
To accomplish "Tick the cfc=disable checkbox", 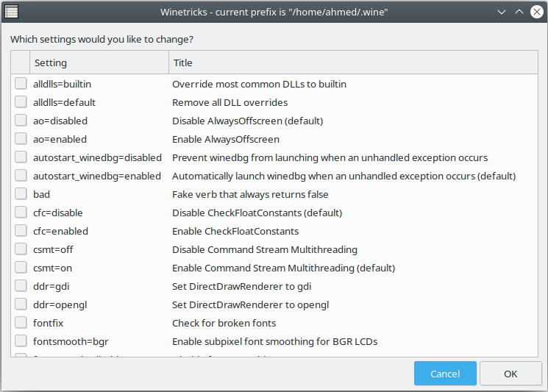I will 21,212.
